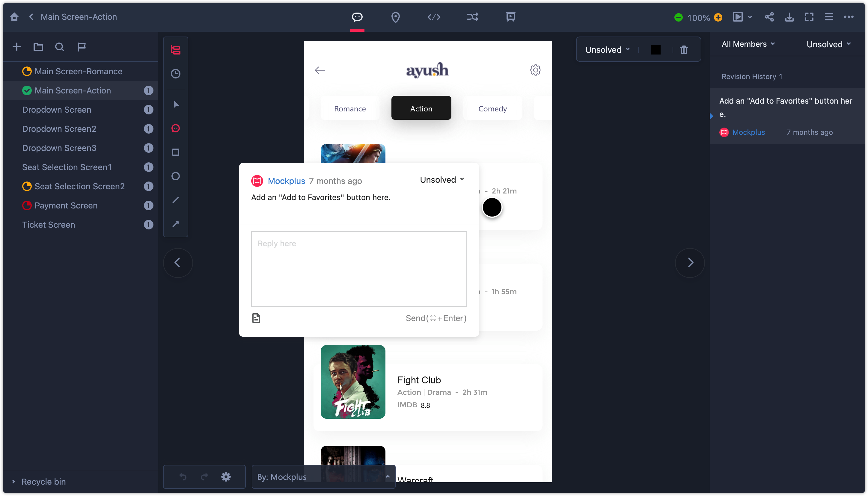Click Mockplus author link in comment popup
Screen dimensions: 868x496
286,181
